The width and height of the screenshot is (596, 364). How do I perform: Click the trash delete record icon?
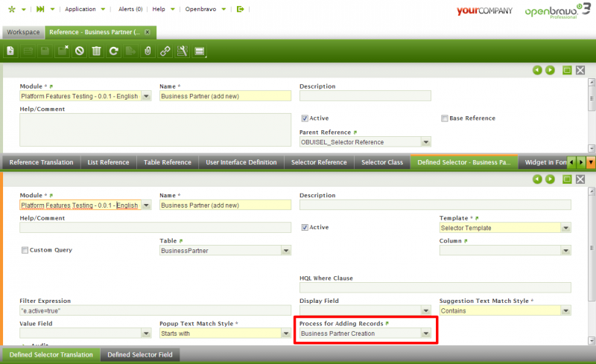tap(96, 51)
